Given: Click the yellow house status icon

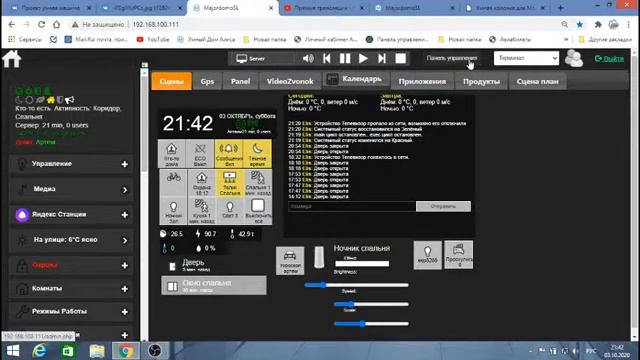Looking at the screenshot, I should (50, 99).
